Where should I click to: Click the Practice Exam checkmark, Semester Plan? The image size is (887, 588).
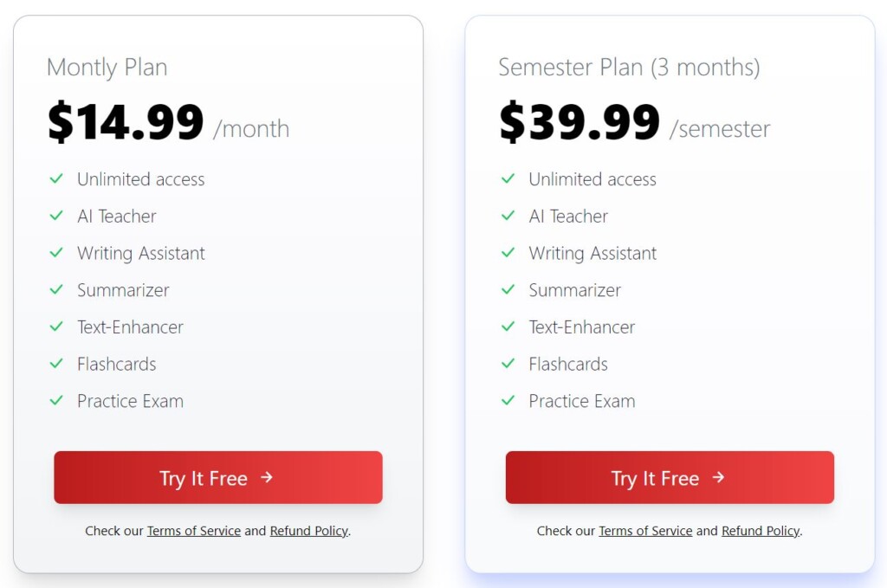(x=508, y=402)
